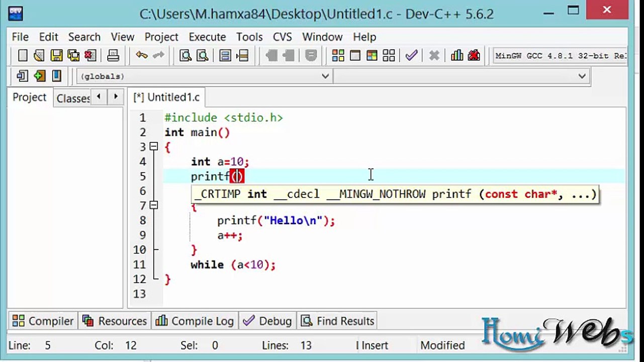This screenshot has height=362, width=644.
Task: Open the Debug bottom tab
Action: point(267,321)
